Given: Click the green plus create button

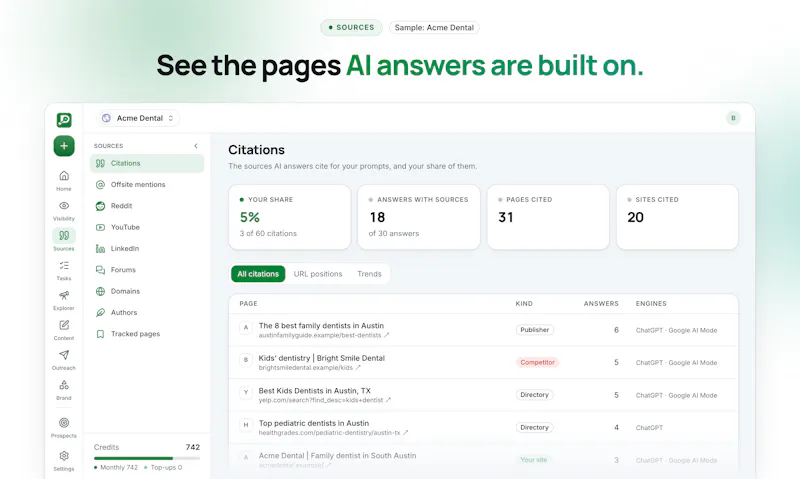Looking at the screenshot, I should coord(64,146).
